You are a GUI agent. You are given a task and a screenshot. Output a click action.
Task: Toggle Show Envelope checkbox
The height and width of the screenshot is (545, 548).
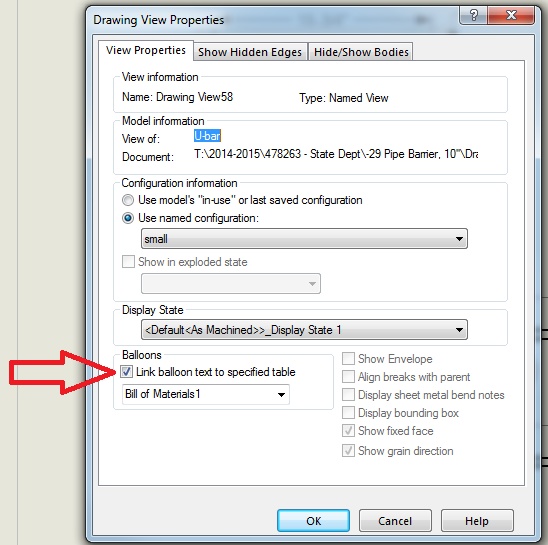click(348, 359)
